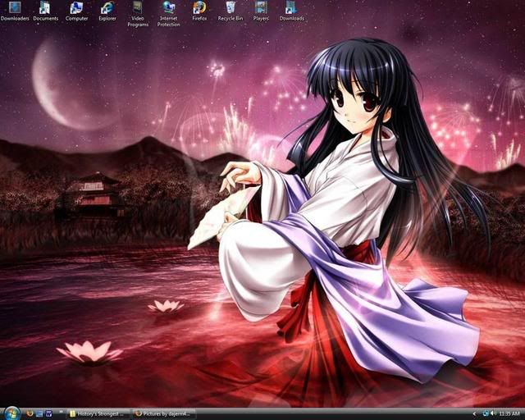This screenshot has width=525, height=420.
Task: Click Show Desktop icon in Quick Launch
Action: pos(39,413)
